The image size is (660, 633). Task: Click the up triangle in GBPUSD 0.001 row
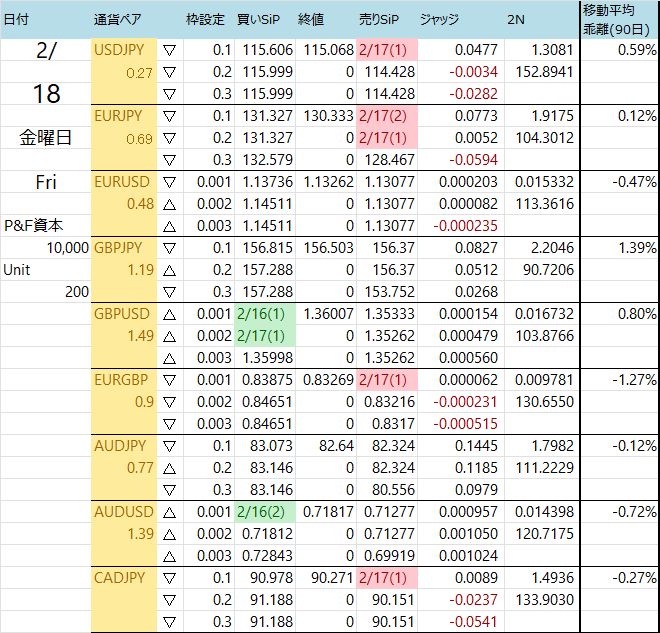[x=169, y=314]
